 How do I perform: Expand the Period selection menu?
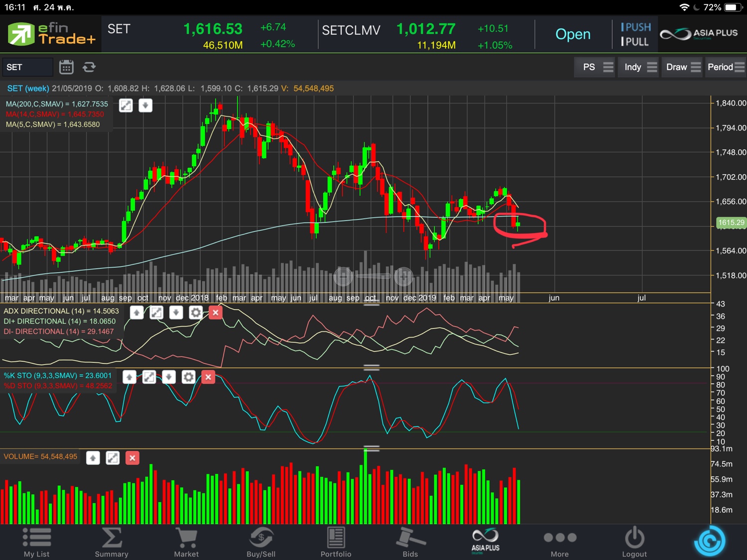point(726,67)
